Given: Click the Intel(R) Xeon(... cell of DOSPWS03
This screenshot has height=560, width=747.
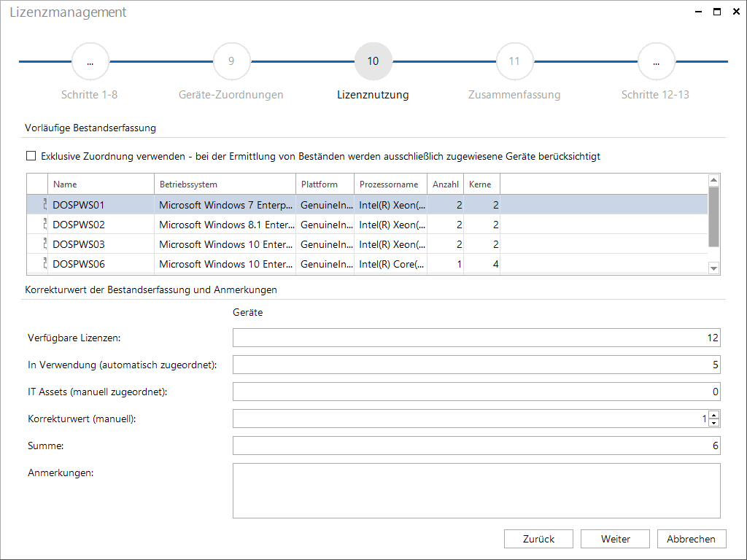Looking at the screenshot, I should pos(391,245).
